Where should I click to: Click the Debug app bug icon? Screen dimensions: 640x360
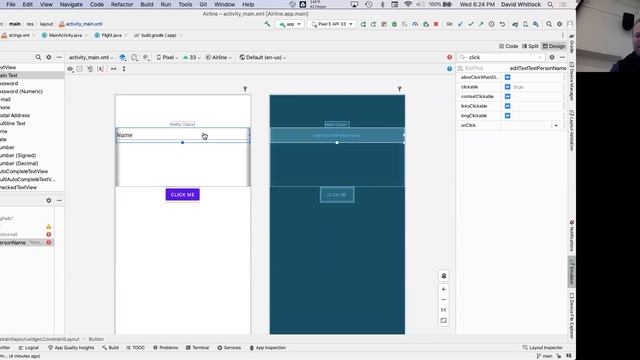click(394, 24)
